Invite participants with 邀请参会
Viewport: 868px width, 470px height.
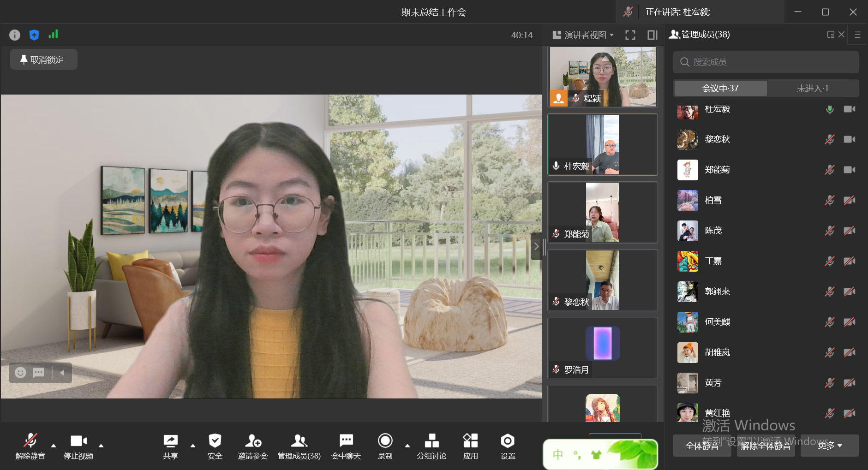pyautogui.click(x=253, y=446)
